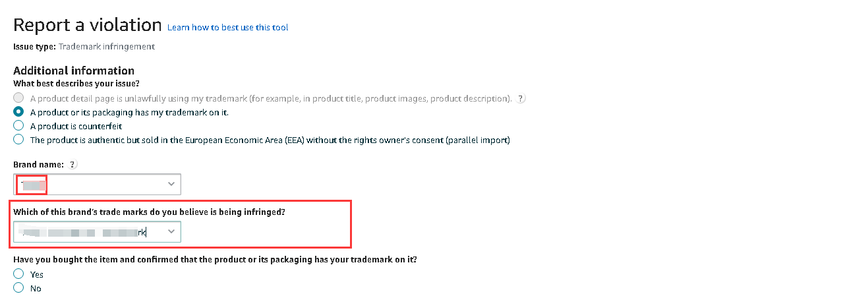Image resolution: width=868 pixels, height=298 pixels.
Task: Click the 'Brand name:' field label
Action: [x=39, y=164]
